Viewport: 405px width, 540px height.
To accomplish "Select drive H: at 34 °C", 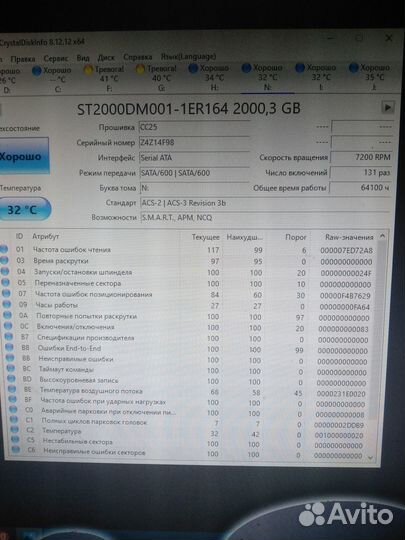I will coord(209,77).
